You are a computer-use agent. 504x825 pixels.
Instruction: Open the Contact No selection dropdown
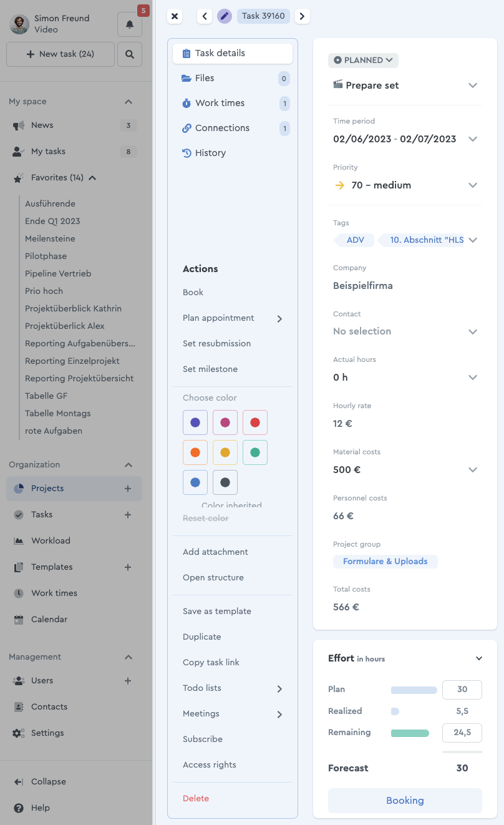473,331
